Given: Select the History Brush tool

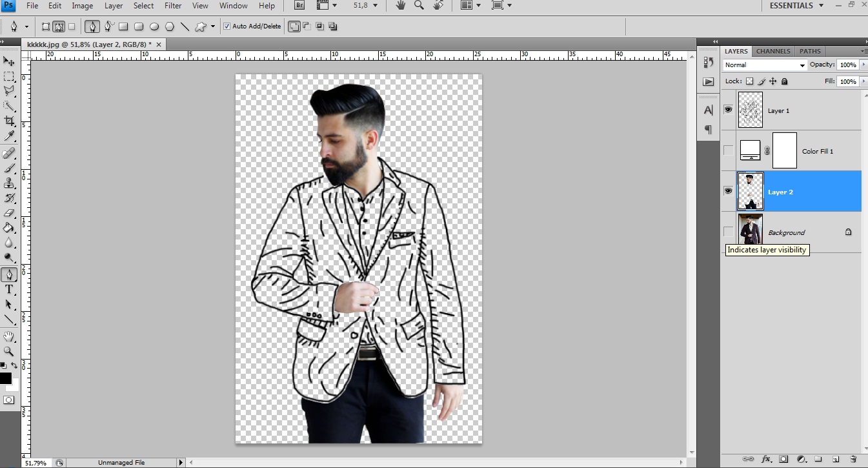Looking at the screenshot, I should coord(9,198).
